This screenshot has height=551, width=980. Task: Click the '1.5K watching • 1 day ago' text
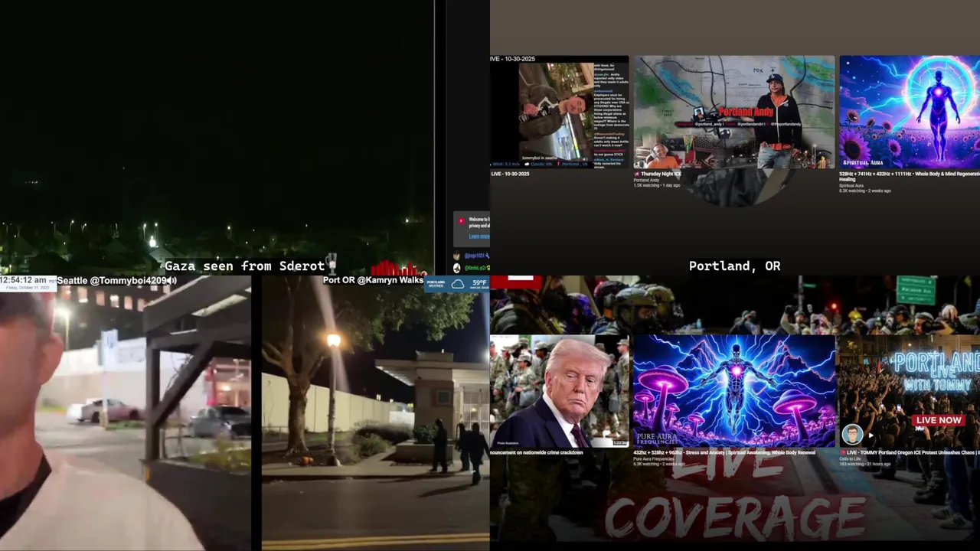click(x=657, y=185)
